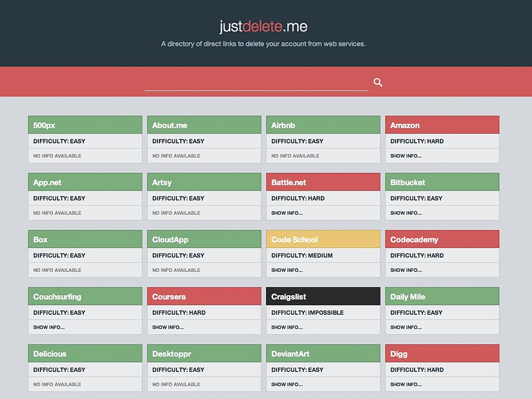Expand Show Info under DeviantArt

point(287,384)
